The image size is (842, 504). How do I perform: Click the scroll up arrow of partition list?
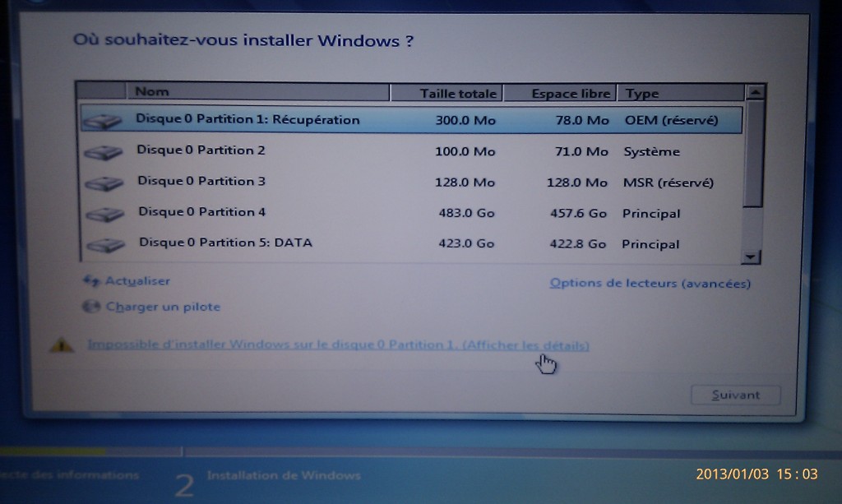pyautogui.click(x=755, y=92)
